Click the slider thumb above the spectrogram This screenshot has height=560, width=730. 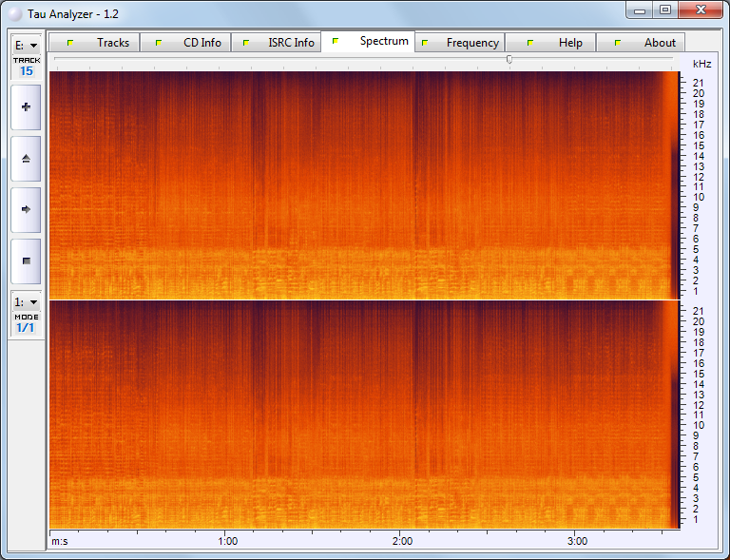(509, 59)
